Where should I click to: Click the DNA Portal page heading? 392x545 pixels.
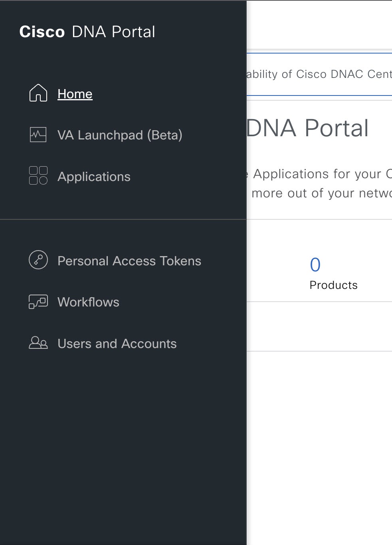point(307,128)
